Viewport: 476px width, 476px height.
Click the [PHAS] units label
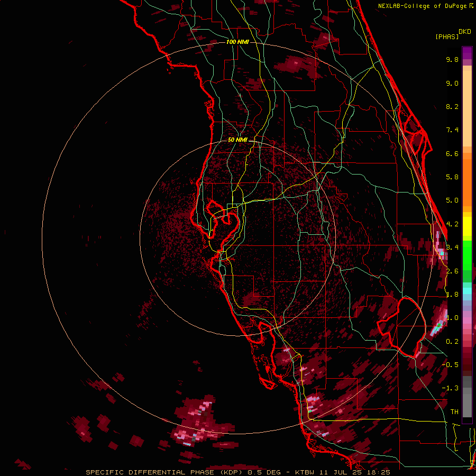click(x=447, y=36)
